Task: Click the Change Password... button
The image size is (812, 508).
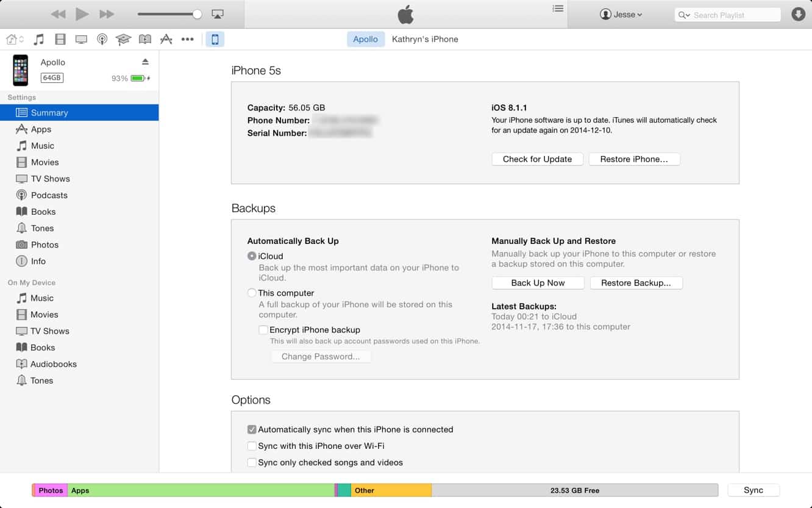Action: click(x=321, y=357)
